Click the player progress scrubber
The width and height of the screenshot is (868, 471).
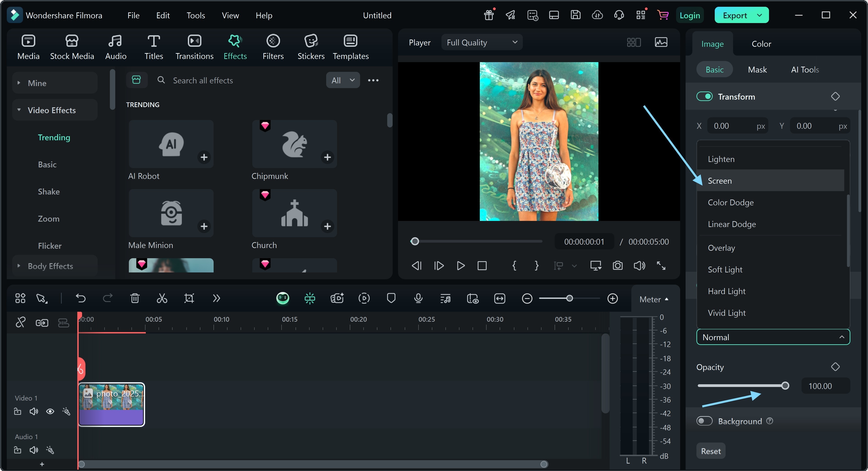[415, 241]
